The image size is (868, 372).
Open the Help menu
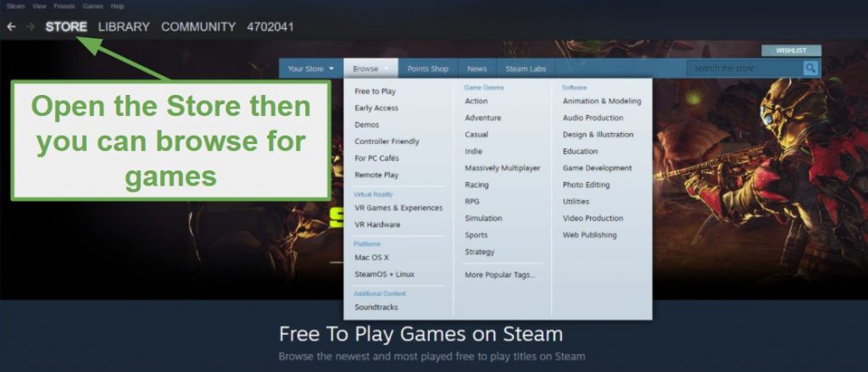click(x=117, y=6)
